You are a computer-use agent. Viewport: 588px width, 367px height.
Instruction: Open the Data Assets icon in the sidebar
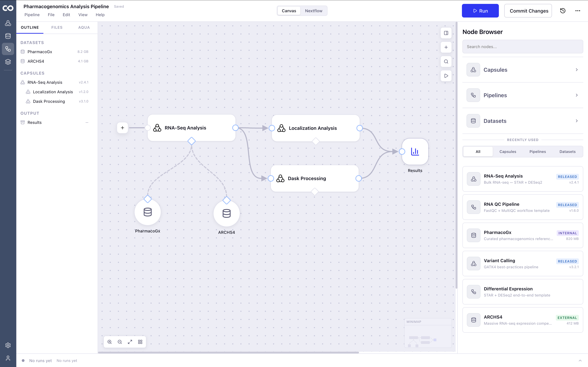coord(8,36)
